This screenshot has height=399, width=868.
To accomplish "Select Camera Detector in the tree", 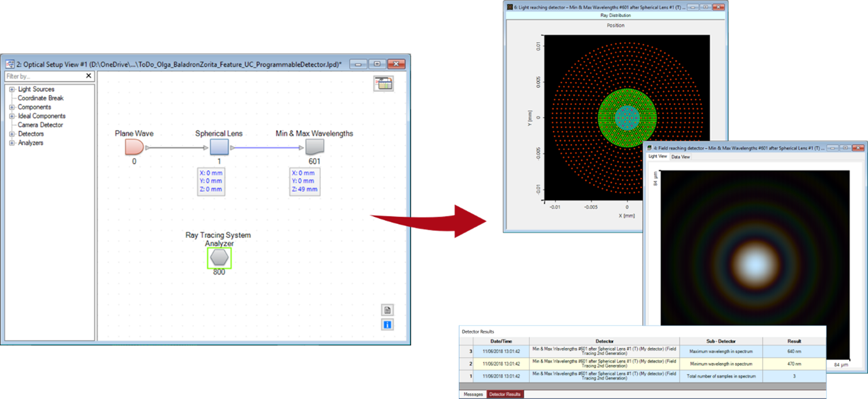I will pyautogui.click(x=40, y=125).
